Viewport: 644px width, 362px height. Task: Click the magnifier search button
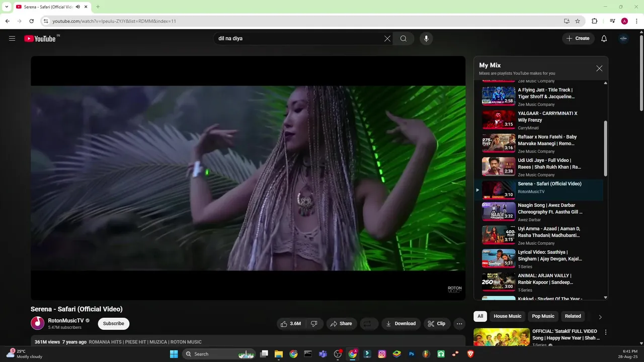(404, 39)
